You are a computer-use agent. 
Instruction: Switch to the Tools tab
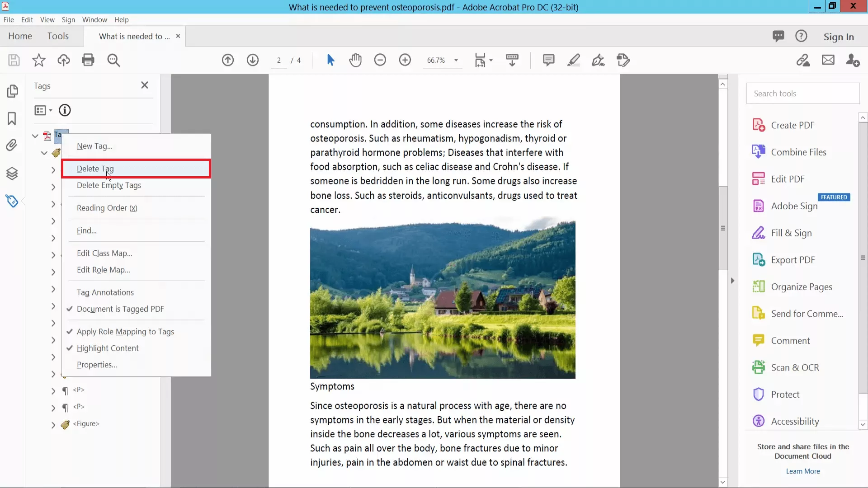(x=58, y=36)
